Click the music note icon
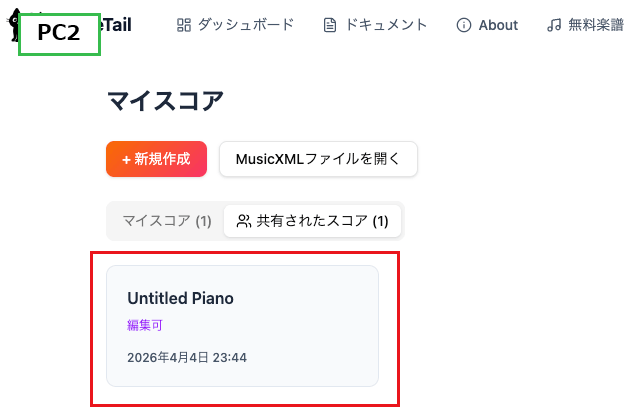The height and width of the screenshot is (420, 630). (x=554, y=25)
